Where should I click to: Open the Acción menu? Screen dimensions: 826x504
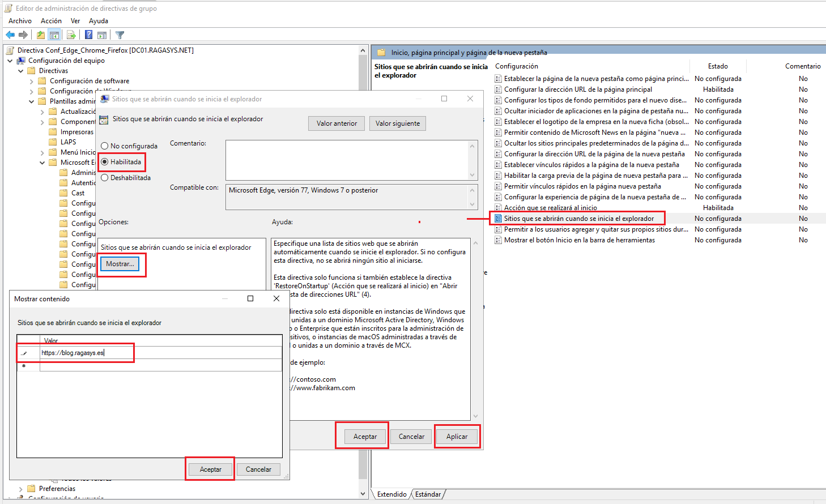(x=51, y=20)
